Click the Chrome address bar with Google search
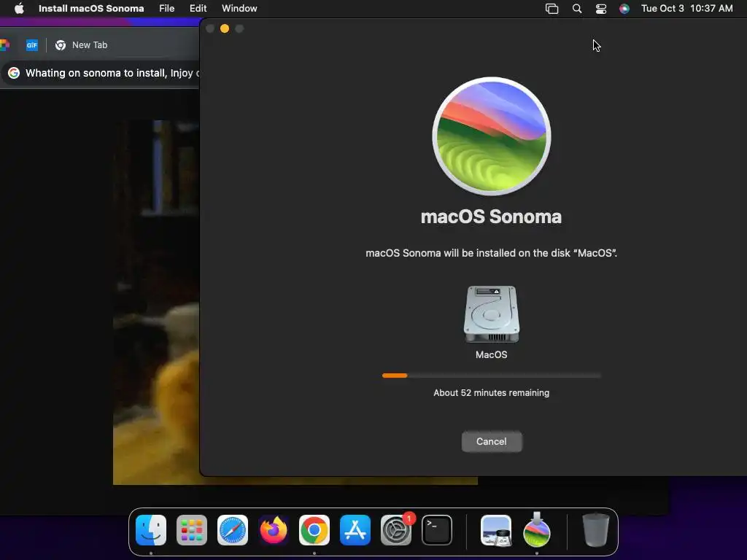The height and width of the screenshot is (560, 747). (x=101, y=73)
